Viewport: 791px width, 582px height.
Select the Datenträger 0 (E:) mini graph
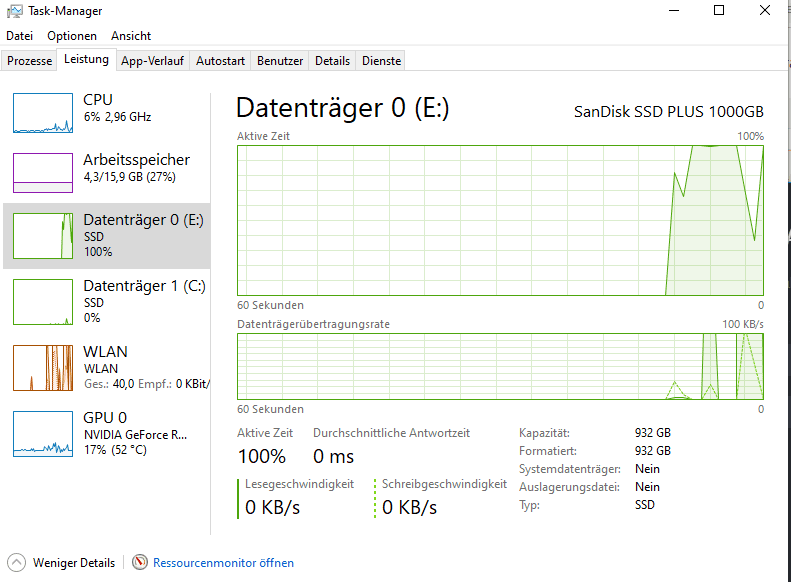point(43,236)
